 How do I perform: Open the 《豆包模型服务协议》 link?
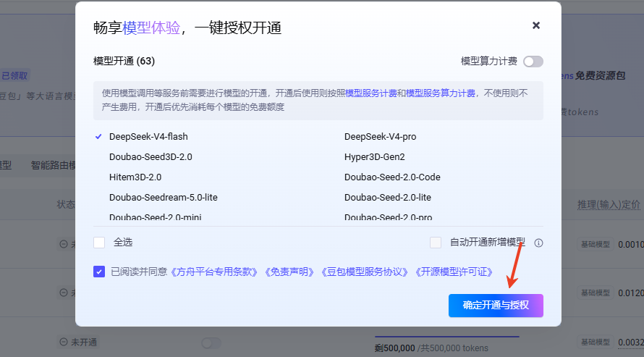[364, 272]
